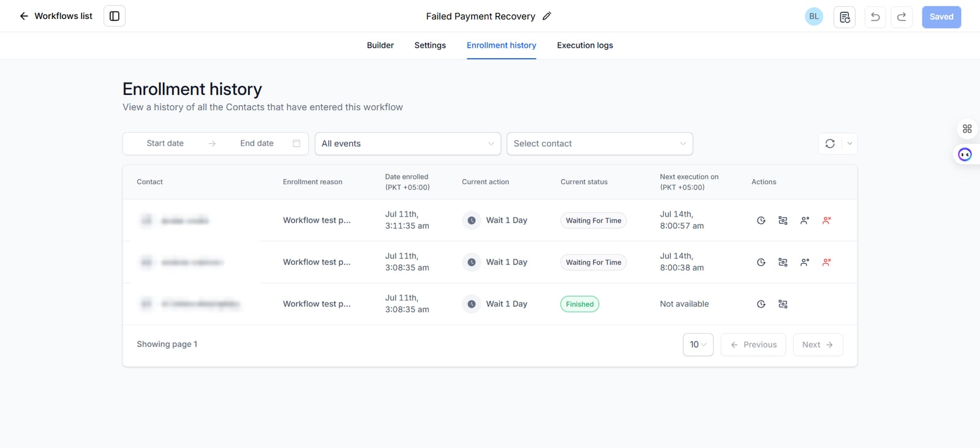Click the Enrollment reason column header
The height and width of the screenshot is (448, 980).
click(312, 182)
